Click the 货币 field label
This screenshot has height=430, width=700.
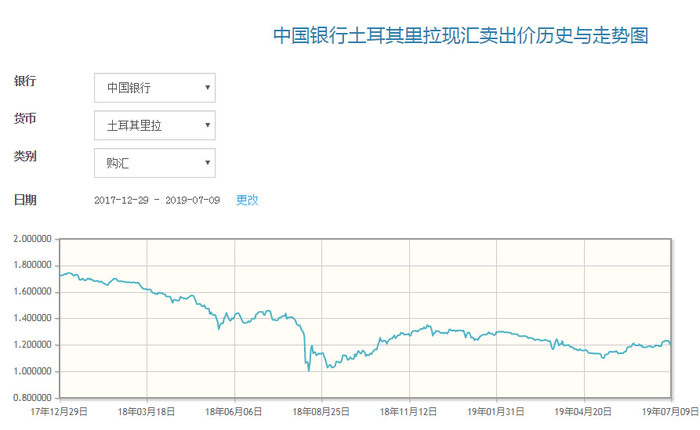[26, 119]
